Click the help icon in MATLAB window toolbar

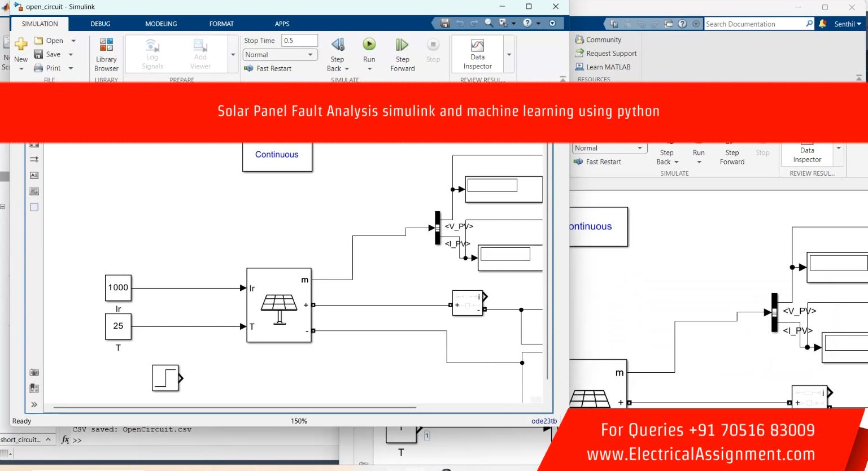[x=682, y=24]
